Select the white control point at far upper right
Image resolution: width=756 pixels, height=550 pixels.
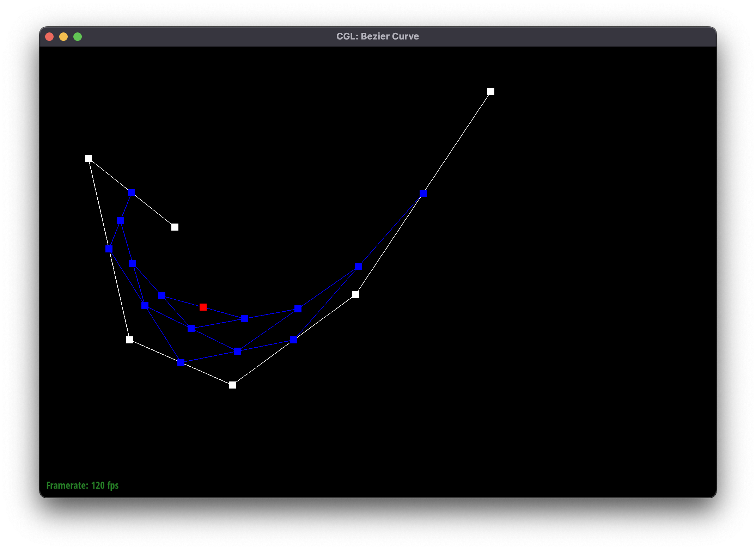tap(490, 92)
